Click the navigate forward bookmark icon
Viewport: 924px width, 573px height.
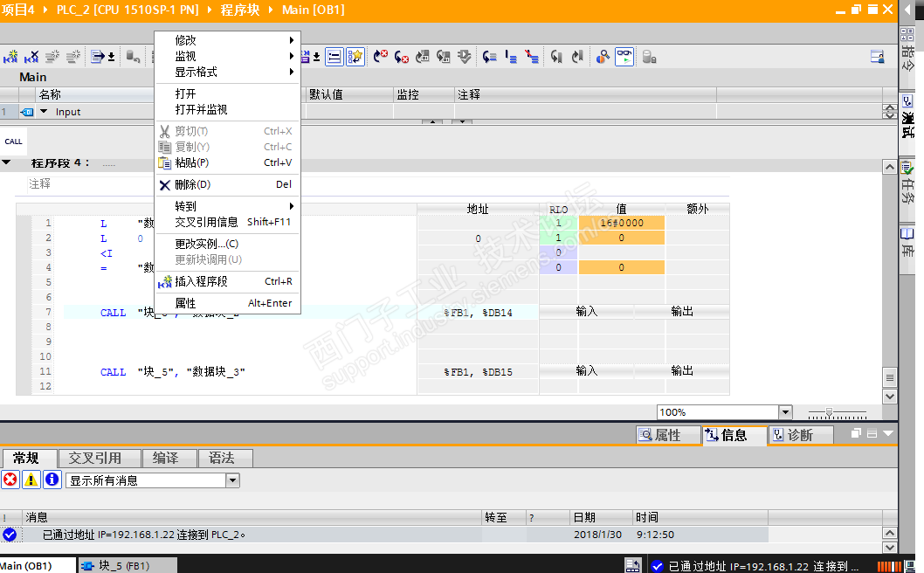pos(577,57)
